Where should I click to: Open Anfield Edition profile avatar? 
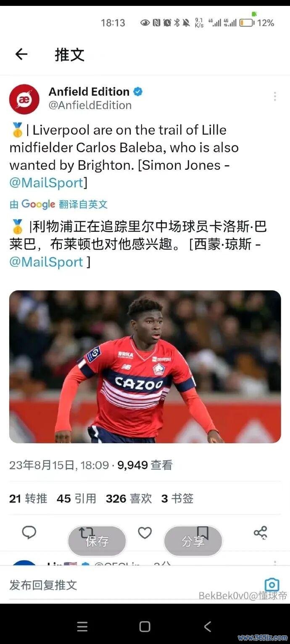click(x=24, y=99)
